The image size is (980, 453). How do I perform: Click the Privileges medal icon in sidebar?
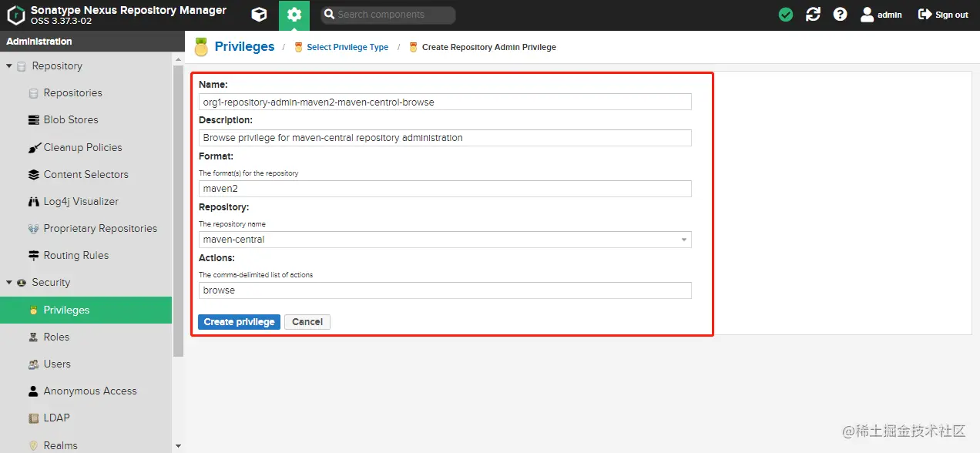(33, 310)
